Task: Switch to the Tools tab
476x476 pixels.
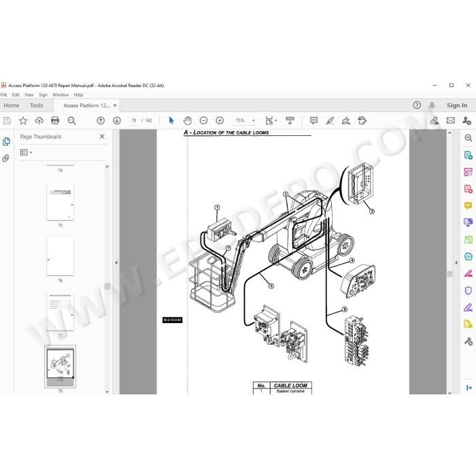Action: point(37,105)
